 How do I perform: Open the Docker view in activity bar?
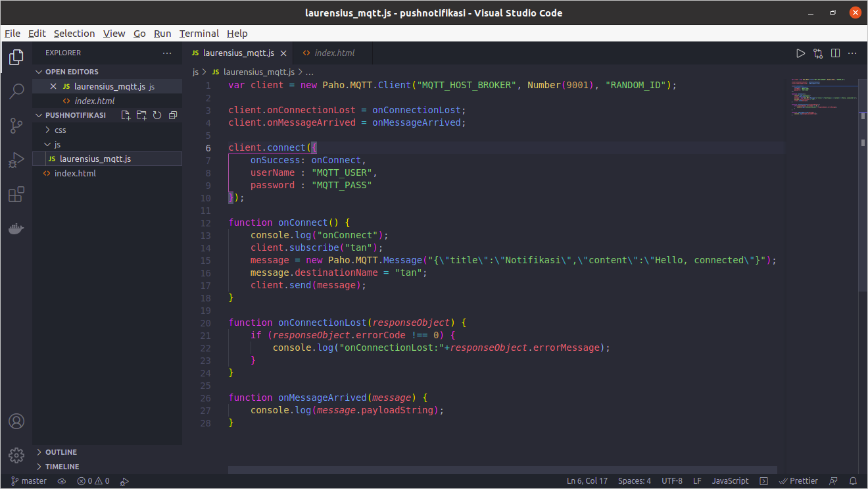(16, 228)
